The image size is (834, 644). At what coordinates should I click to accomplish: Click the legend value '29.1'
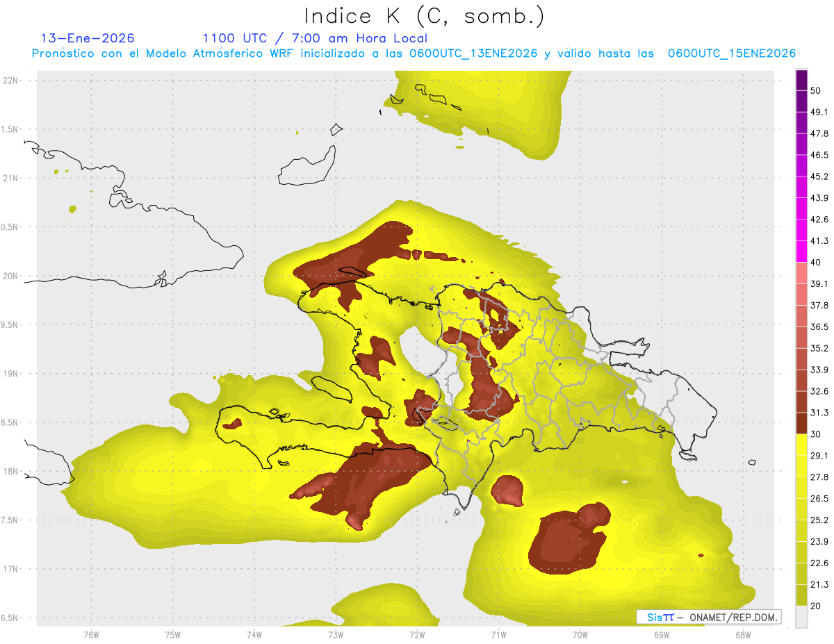[819, 456]
